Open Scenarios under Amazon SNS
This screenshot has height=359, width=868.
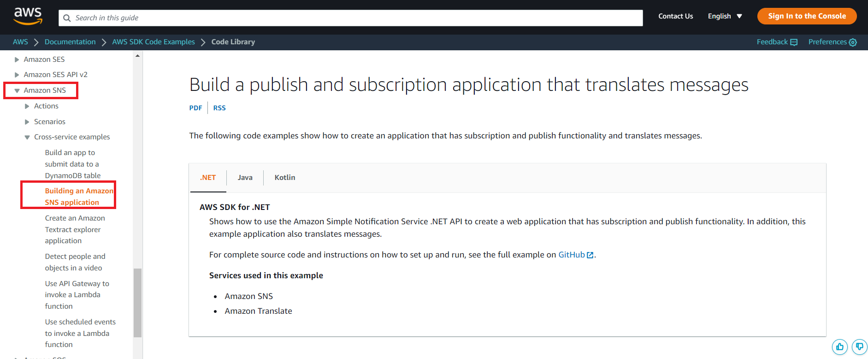[x=50, y=122]
